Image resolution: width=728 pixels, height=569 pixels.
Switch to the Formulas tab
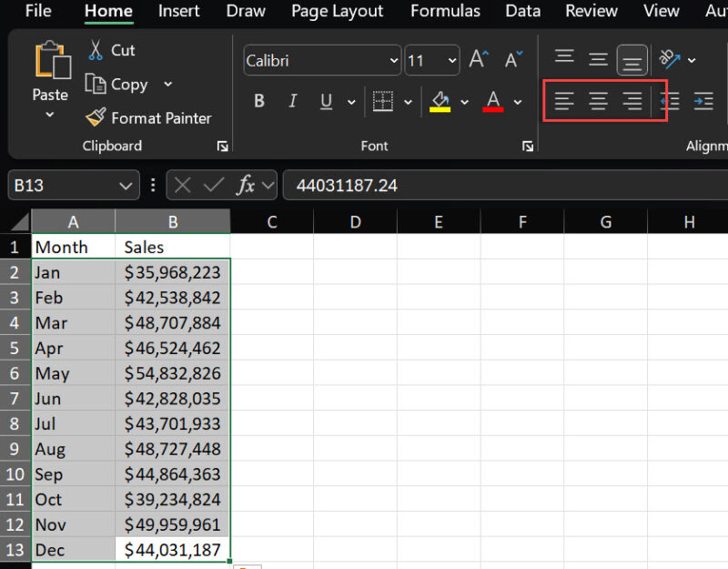[445, 12]
